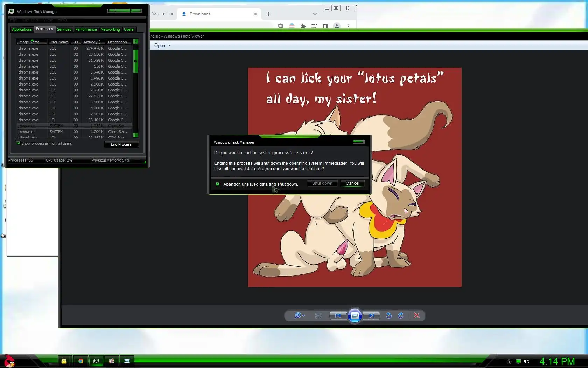Open the Angry Birds Start button
This screenshot has height=368, width=588.
tap(9, 361)
